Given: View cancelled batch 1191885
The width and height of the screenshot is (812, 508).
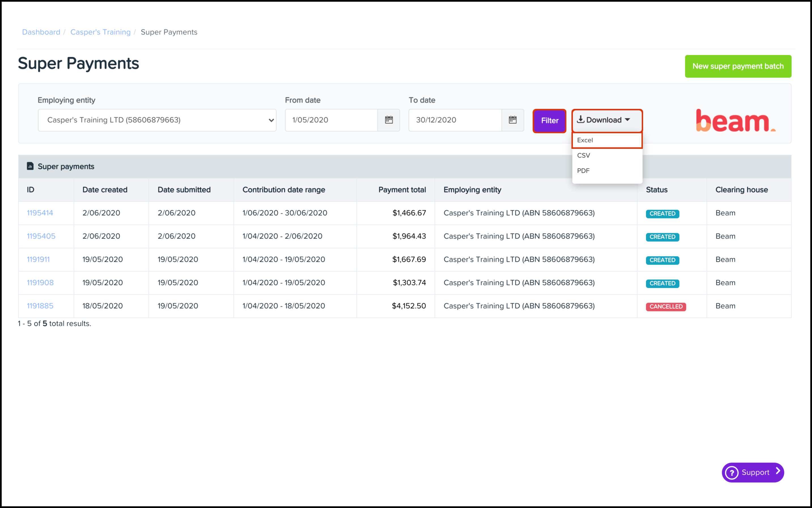Looking at the screenshot, I should 40,306.
